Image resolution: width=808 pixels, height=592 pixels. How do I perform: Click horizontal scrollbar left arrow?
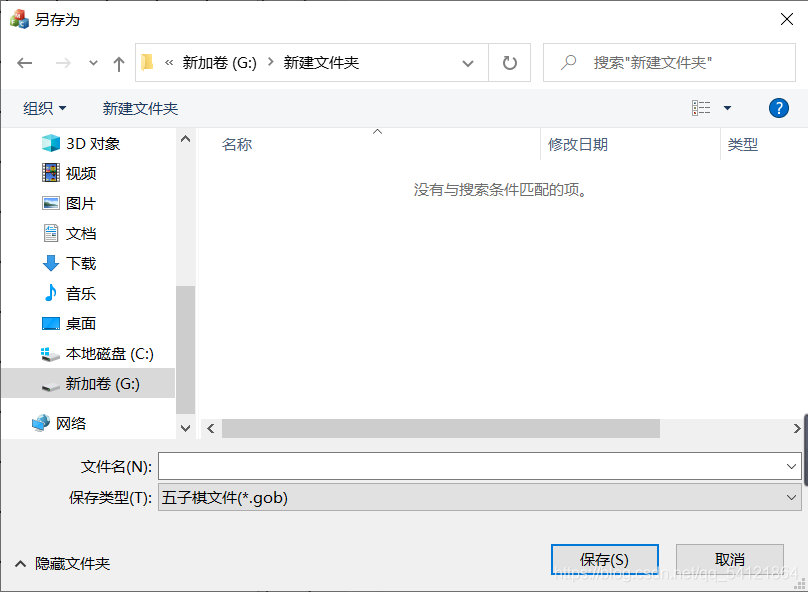(x=211, y=428)
